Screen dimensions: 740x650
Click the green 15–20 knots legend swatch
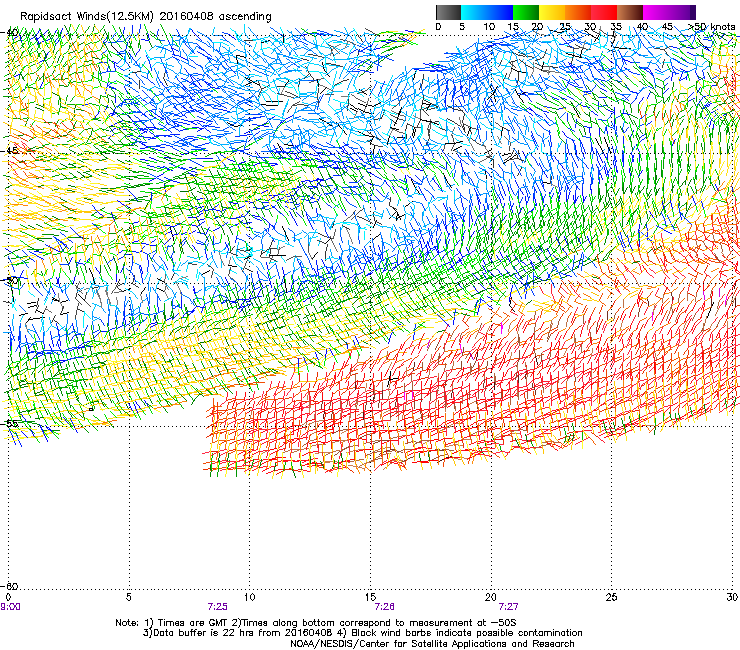pos(526,12)
